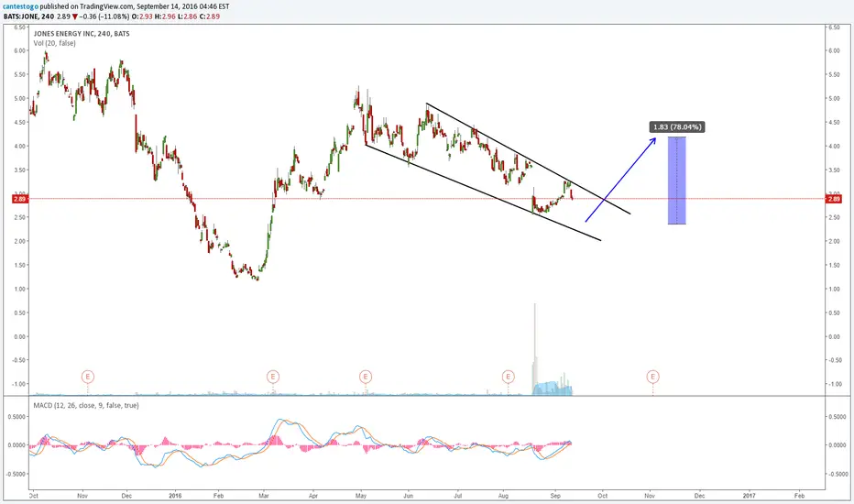Viewport: 854px width, 504px height.
Task: Click the red down-triangle price change indicator
Action: tap(74, 16)
